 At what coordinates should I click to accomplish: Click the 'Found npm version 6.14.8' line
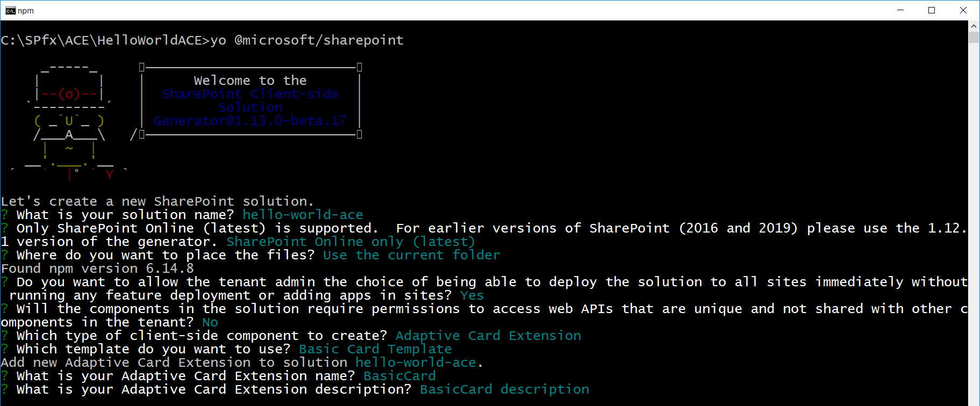tap(97, 269)
